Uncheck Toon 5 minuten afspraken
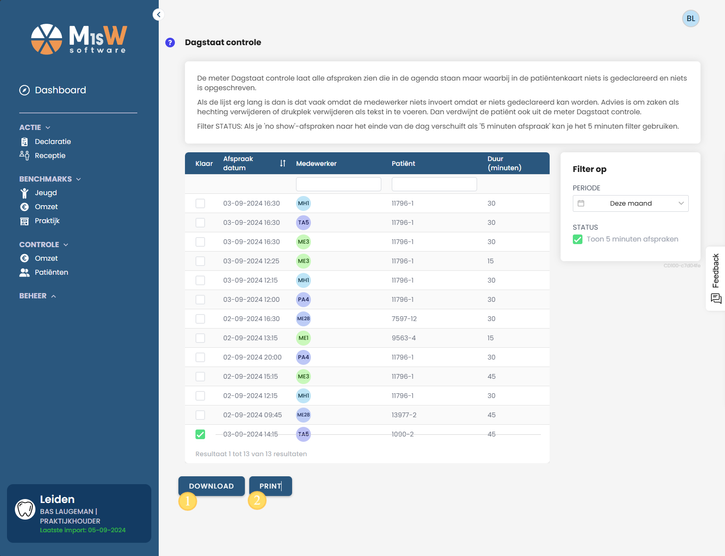 tap(578, 239)
